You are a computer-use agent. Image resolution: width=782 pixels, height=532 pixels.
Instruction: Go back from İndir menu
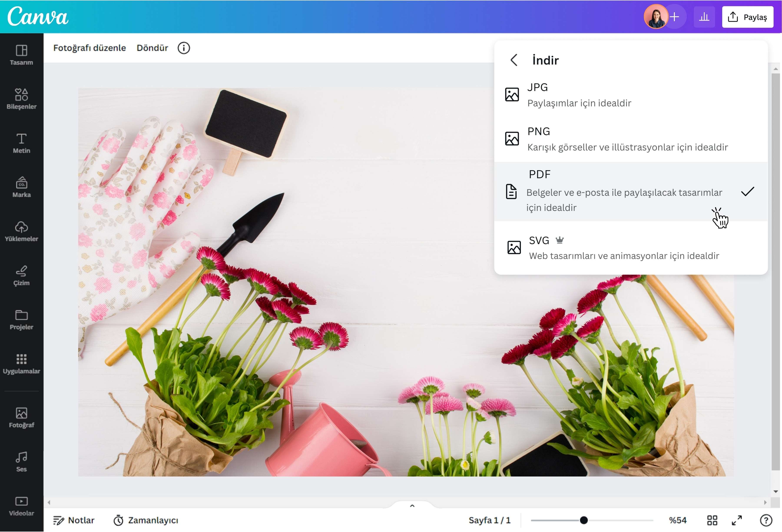[x=514, y=60]
